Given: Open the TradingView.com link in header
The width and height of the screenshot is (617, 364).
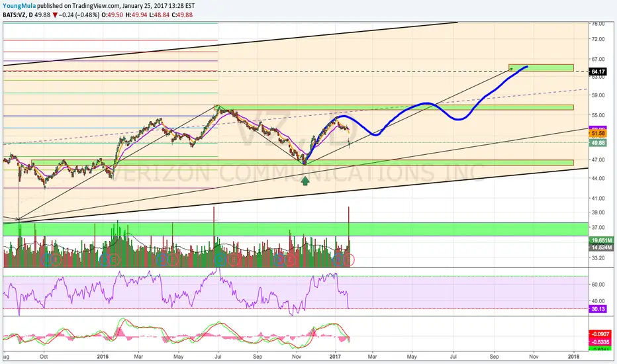Looking at the screenshot, I should click(95, 6).
